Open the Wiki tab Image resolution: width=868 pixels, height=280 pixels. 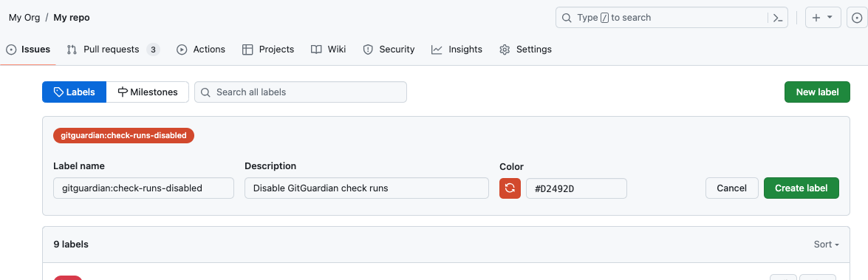(x=329, y=49)
